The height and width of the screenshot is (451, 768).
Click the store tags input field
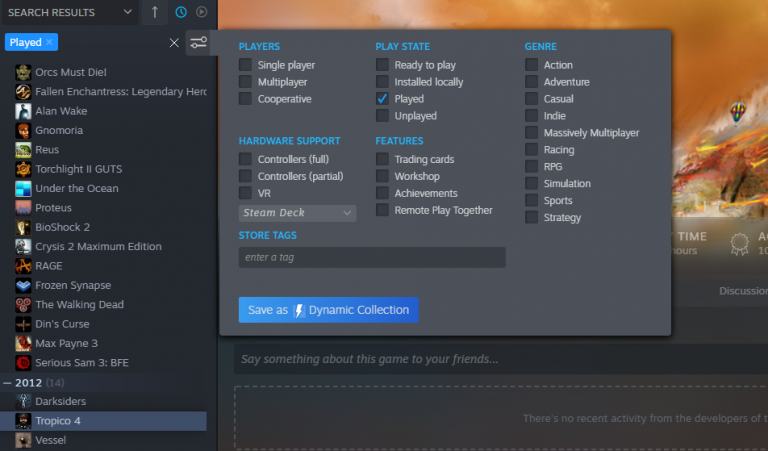click(x=372, y=257)
